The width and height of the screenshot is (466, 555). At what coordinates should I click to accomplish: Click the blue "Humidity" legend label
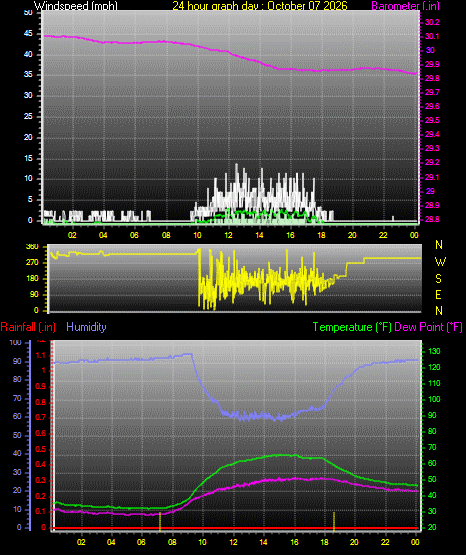[x=86, y=327]
